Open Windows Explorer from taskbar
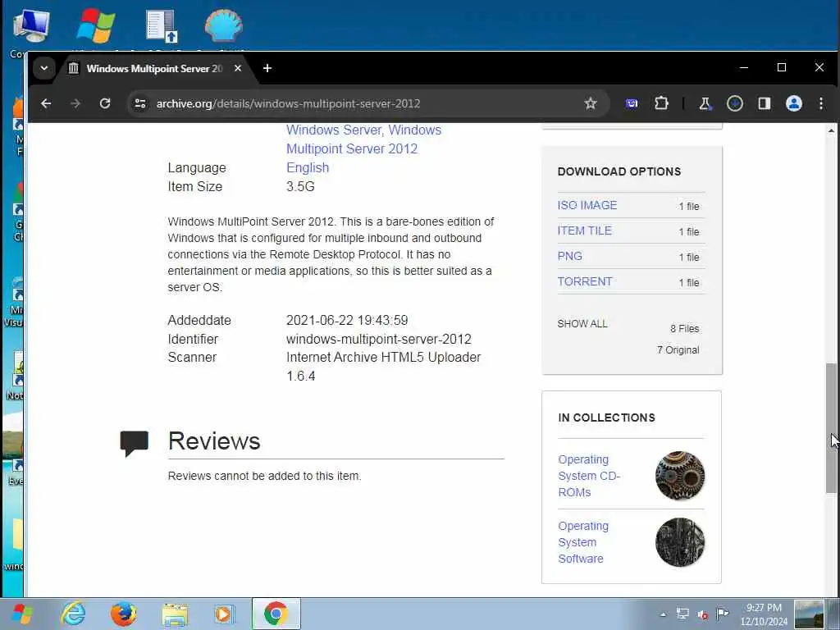Viewport: 840px width, 630px height. [x=175, y=614]
